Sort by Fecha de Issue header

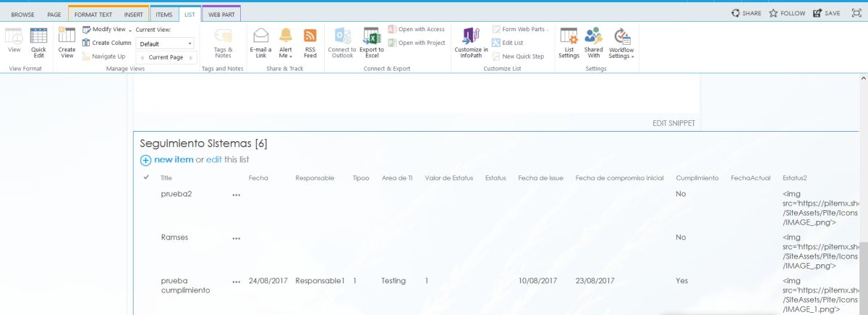tap(540, 177)
